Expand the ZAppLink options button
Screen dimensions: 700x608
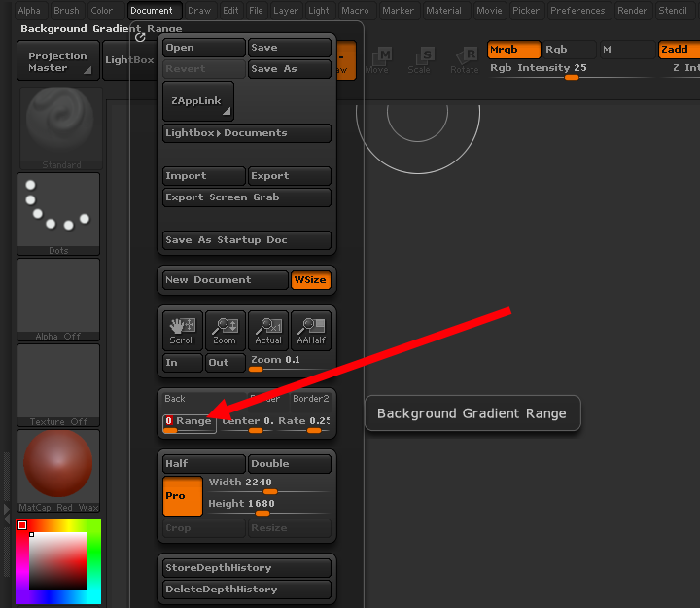(x=198, y=101)
